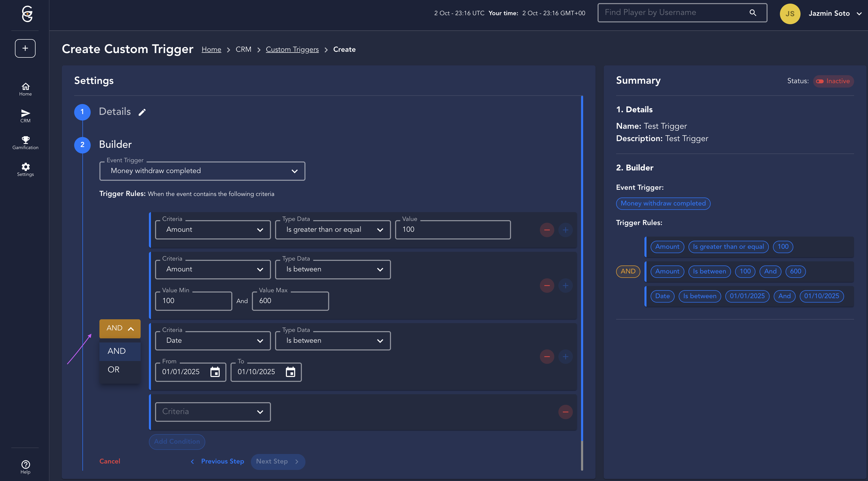The height and width of the screenshot is (481, 868).
Task: Open the 'Is greater than or equal' dropdown
Action: click(333, 230)
